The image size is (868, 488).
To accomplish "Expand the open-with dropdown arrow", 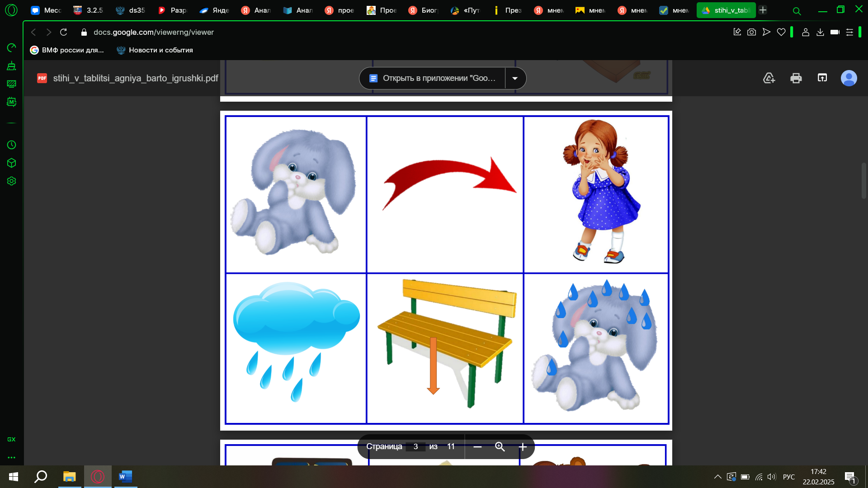I will [x=515, y=79].
